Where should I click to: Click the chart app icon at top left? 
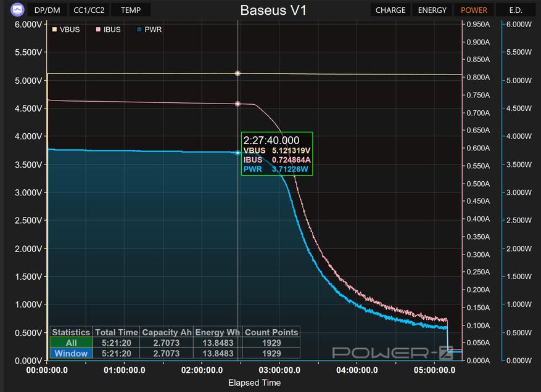click(x=17, y=10)
